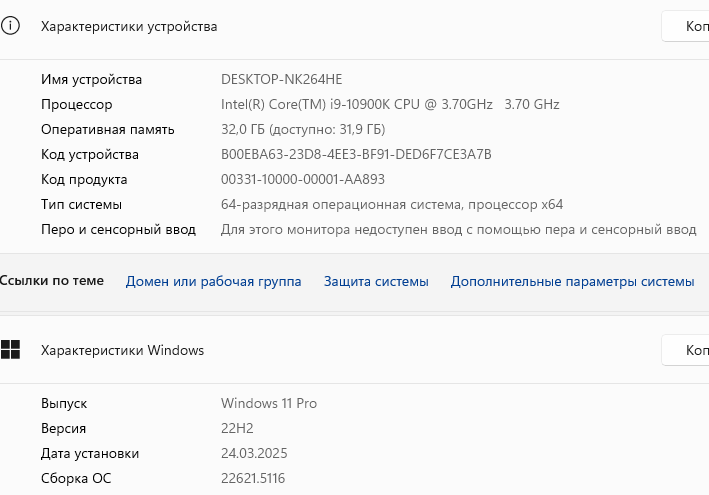This screenshot has height=495, width=709.
Task: Click the Код устройства label
Action: pyautogui.click(x=90, y=155)
